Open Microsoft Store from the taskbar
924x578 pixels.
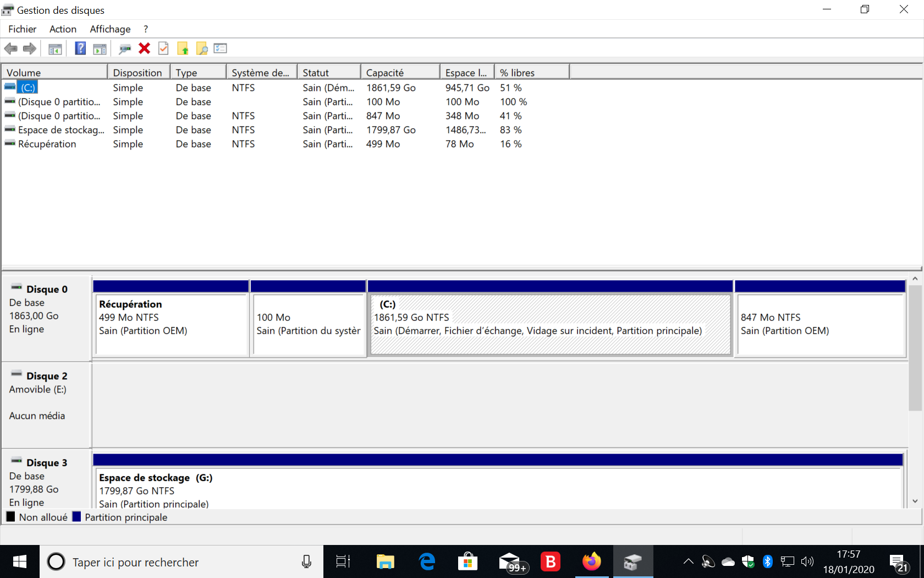tap(468, 561)
